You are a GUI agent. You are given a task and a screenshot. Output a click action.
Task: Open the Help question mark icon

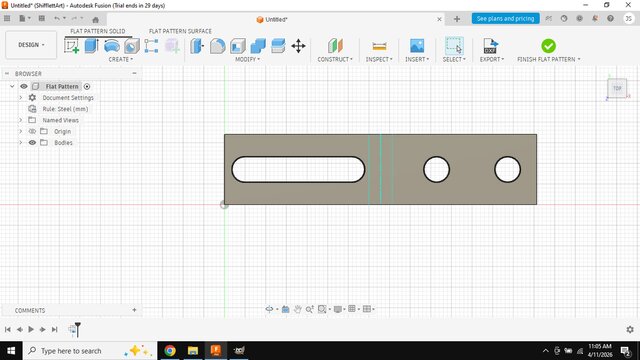click(x=610, y=18)
